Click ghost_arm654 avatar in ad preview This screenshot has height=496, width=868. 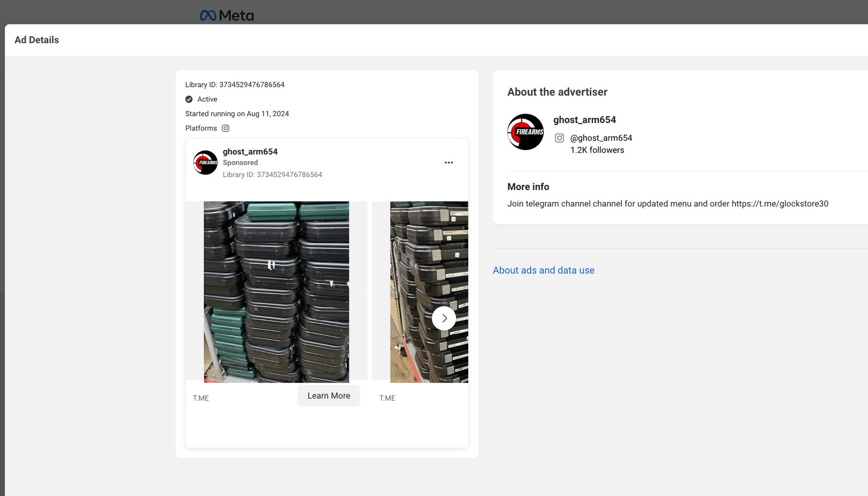[x=205, y=163]
